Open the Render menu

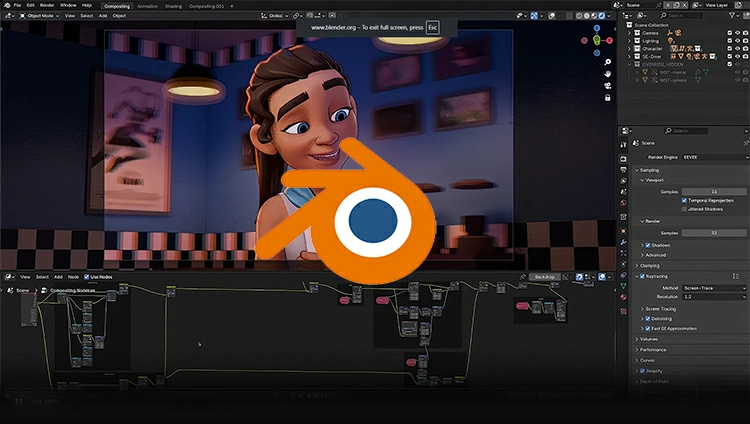coord(47,5)
